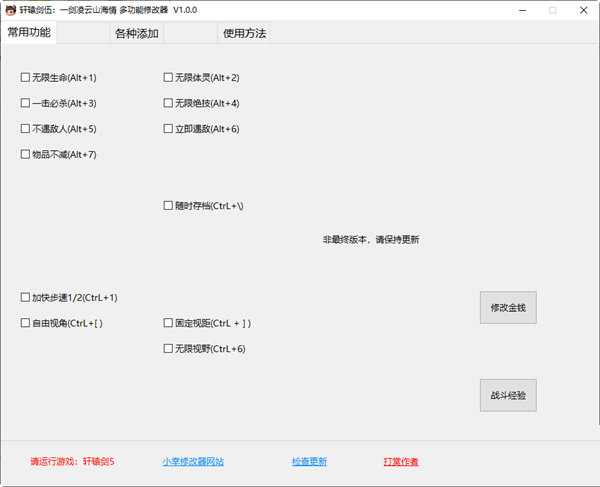Click the trainer app icon in title bar
This screenshot has height=487, width=600.
click(x=10, y=10)
